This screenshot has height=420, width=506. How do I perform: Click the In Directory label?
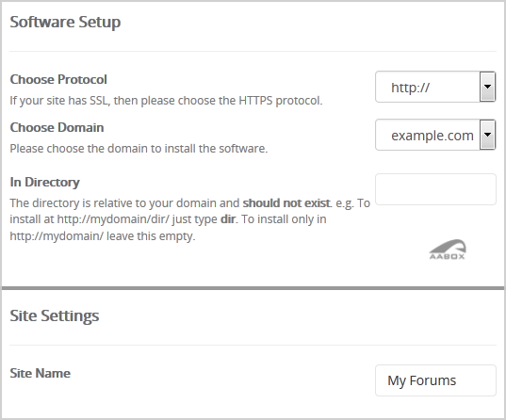tap(44, 183)
